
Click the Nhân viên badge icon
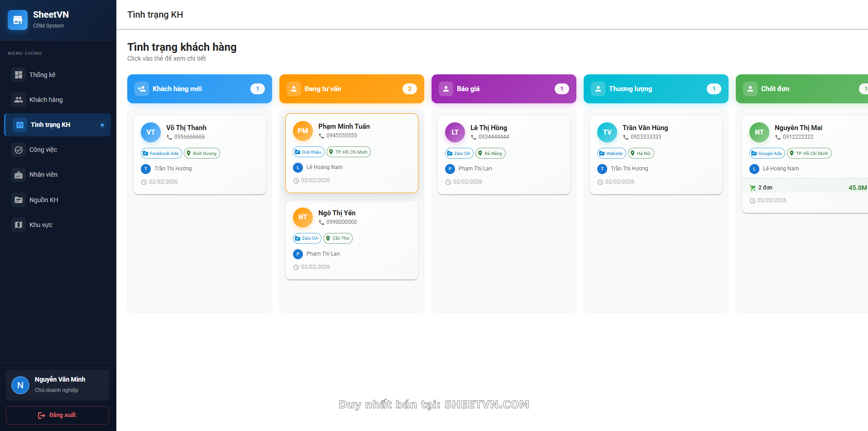19,174
